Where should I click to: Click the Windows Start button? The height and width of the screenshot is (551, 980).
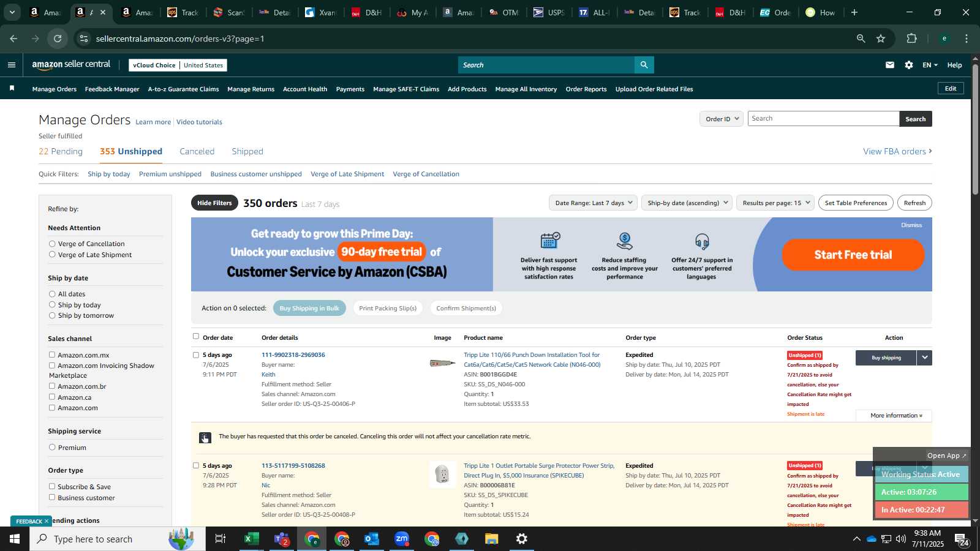coord(15,539)
